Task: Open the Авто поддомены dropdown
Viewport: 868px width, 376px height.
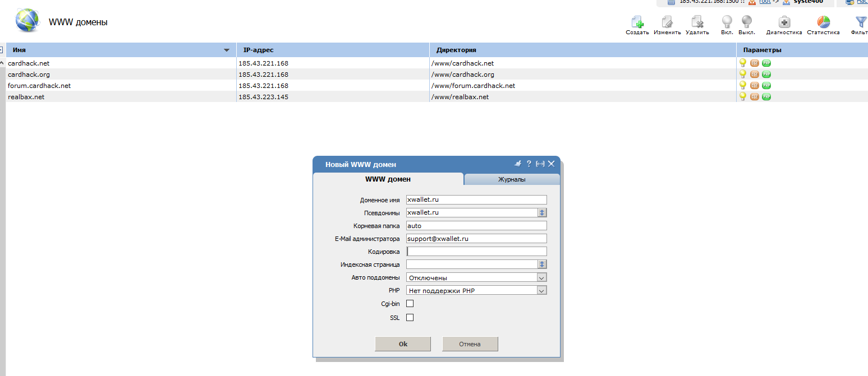Action: coord(476,277)
